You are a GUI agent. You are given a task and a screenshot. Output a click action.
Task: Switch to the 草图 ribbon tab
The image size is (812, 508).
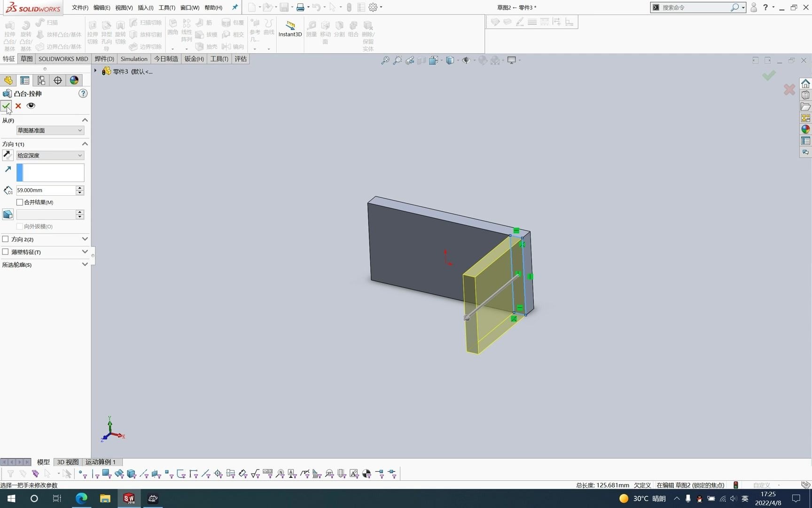pos(26,59)
